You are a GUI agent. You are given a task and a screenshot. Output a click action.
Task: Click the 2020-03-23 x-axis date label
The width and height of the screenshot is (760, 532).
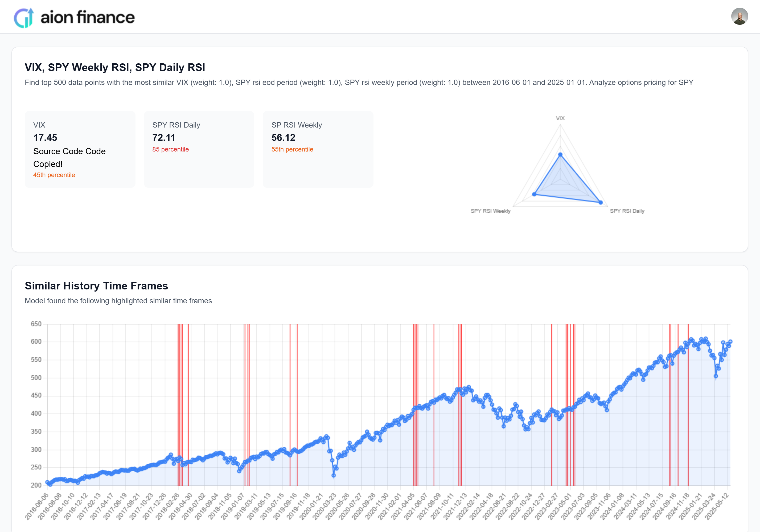click(325, 506)
